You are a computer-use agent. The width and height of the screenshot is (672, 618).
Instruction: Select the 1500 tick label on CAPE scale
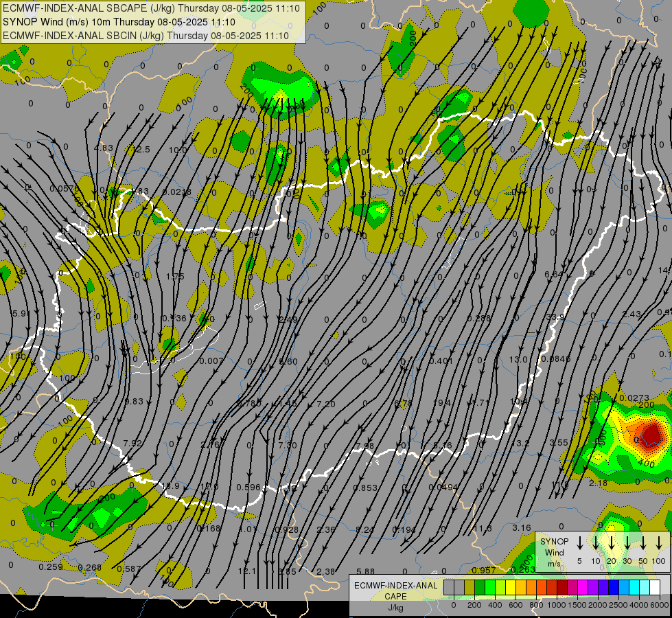[577, 605]
